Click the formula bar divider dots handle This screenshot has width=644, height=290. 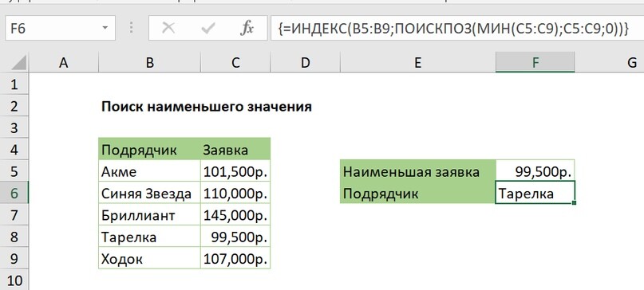(132, 28)
